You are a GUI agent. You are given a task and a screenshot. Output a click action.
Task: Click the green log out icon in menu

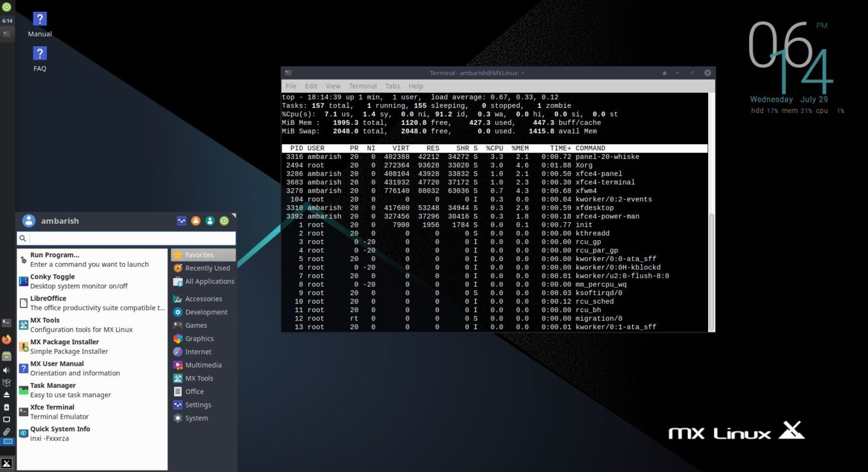click(x=224, y=221)
